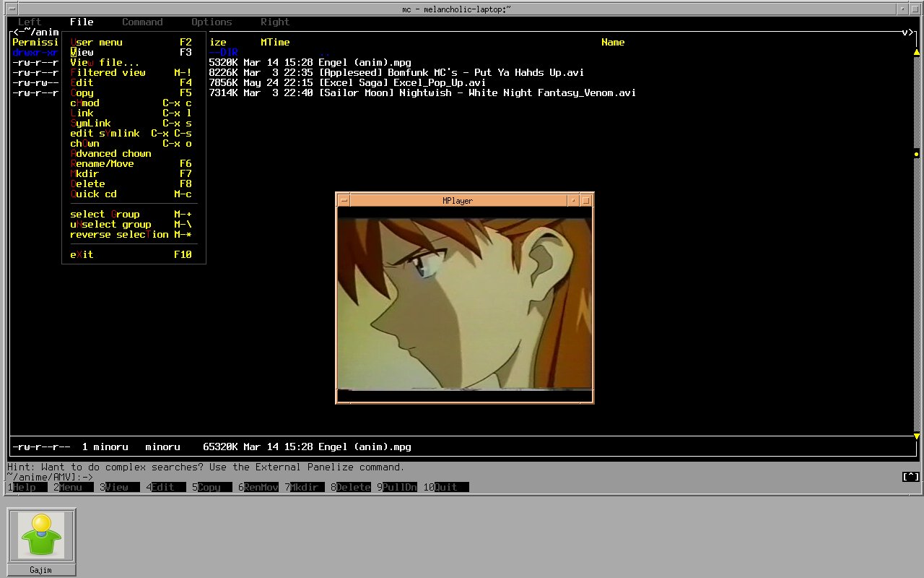Click the panel status line for Engel (anim).mpg
The image size is (924, 578).
click(212, 447)
